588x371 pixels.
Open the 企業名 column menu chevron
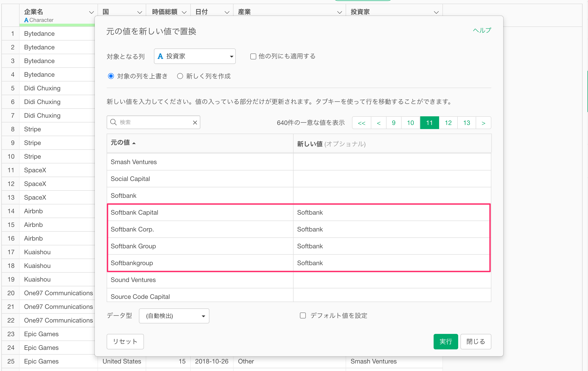(x=91, y=12)
